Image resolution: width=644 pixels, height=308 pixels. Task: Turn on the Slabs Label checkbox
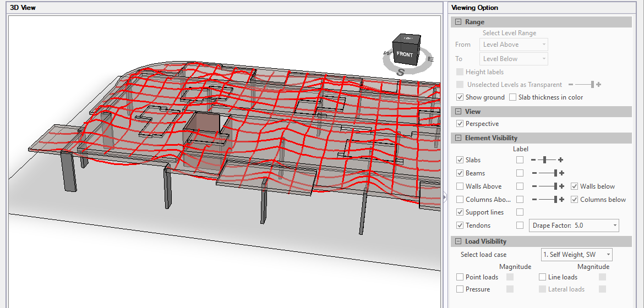520,160
